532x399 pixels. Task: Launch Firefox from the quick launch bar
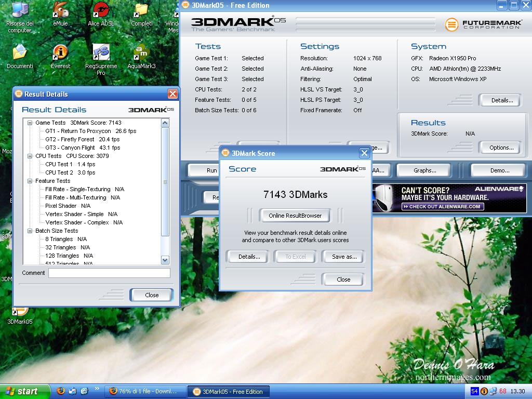[x=61, y=391]
